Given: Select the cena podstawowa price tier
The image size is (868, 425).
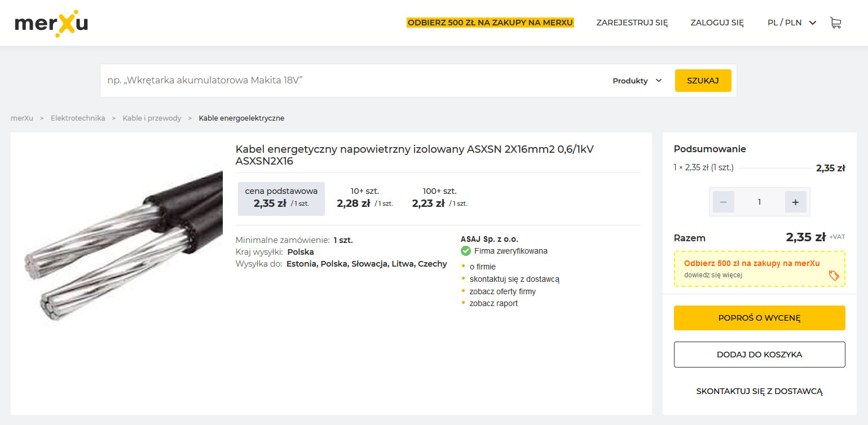Looking at the screenshot, I should coord(281,198).
